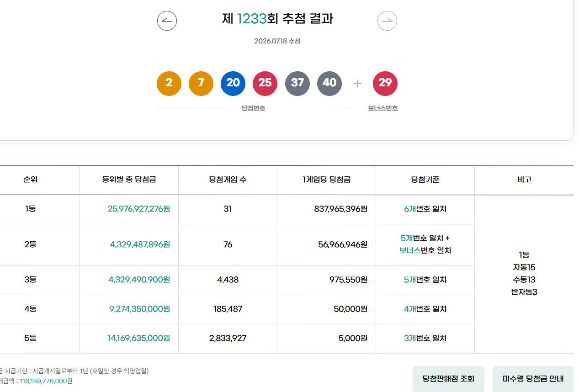Click total prize 14,169,635,000원
The height and width of the screenshot is (392, 579).
click(138, 338)
